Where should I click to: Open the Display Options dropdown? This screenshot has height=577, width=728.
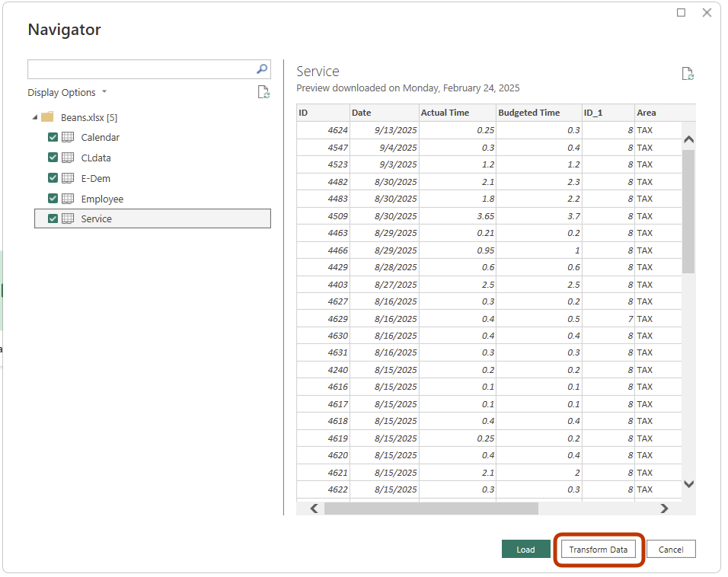coord(67,92)
